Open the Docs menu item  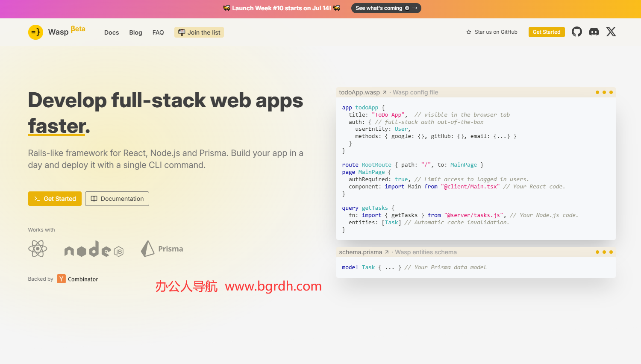(x=112, y=32)
